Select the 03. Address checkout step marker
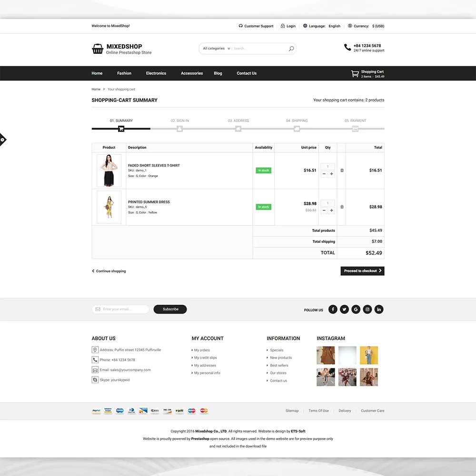 coord(238,129)
